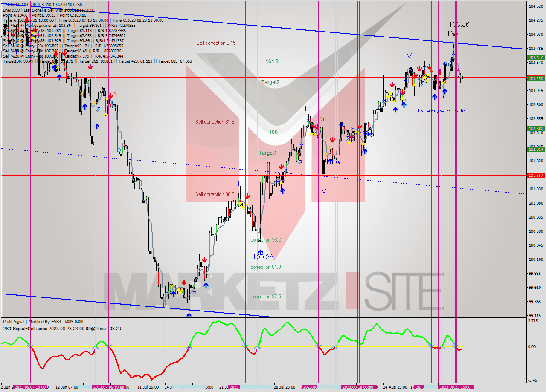Click the current price tag 103.250
546x392 pixels.
536,79
